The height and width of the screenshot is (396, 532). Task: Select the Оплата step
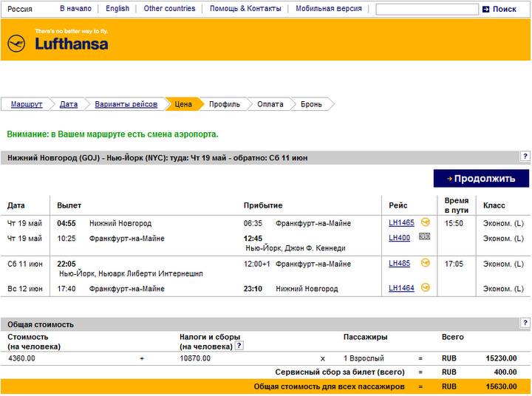[270, 104]
